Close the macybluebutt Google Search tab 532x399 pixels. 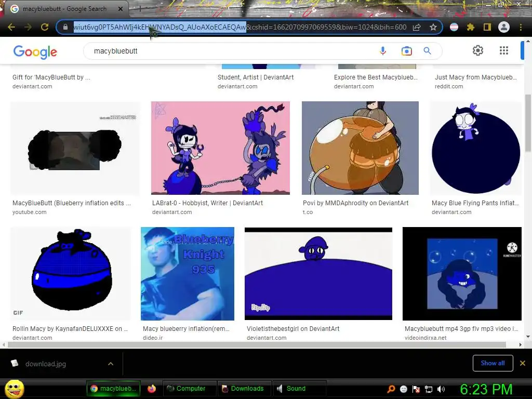(x=121, y=9)
